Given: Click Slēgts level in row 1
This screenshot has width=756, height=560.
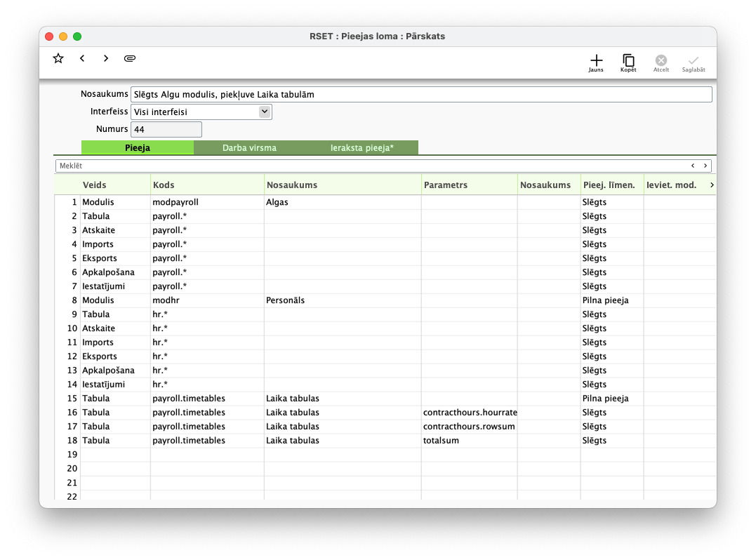Looking at the screenshot, I should click(612, 202).
